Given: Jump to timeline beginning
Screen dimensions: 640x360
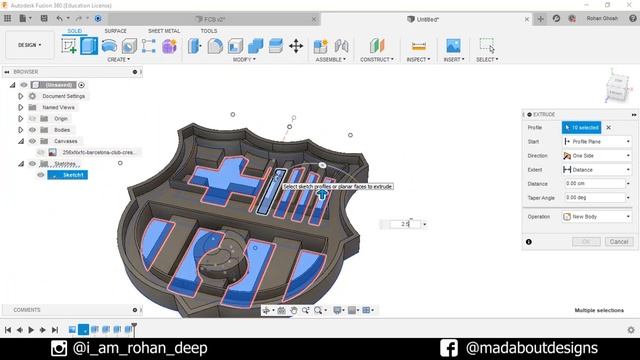Looking at the screenshot, I should [x=8, y=330].
